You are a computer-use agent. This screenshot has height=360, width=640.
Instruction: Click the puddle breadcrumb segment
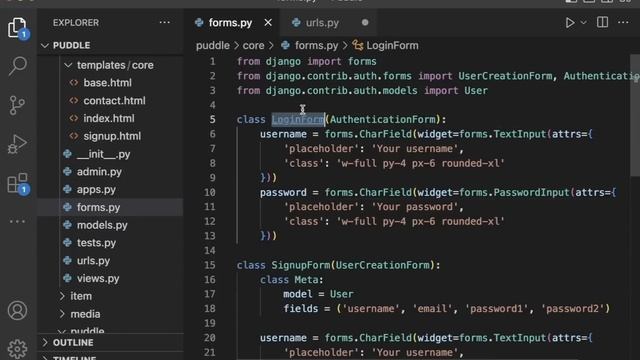tap(213, 45)
